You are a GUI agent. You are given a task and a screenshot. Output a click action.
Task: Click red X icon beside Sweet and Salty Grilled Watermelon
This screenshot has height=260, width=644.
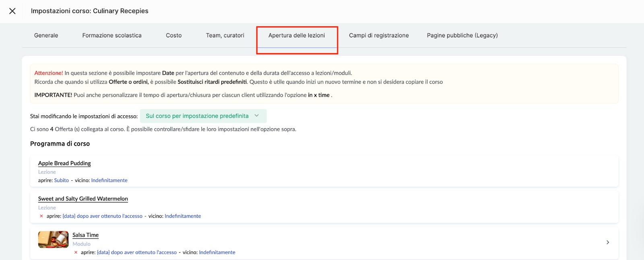click(41, 216)
